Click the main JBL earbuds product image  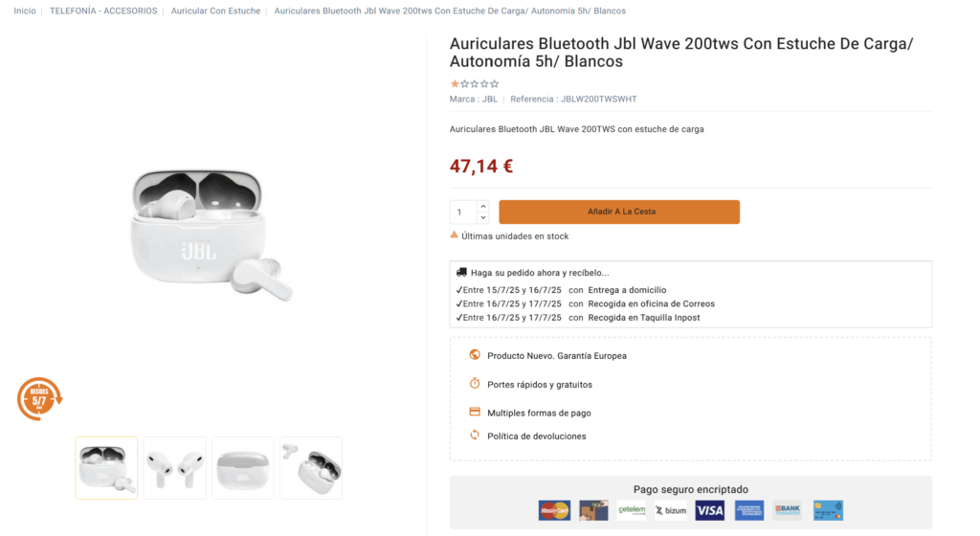pos(210,234)
